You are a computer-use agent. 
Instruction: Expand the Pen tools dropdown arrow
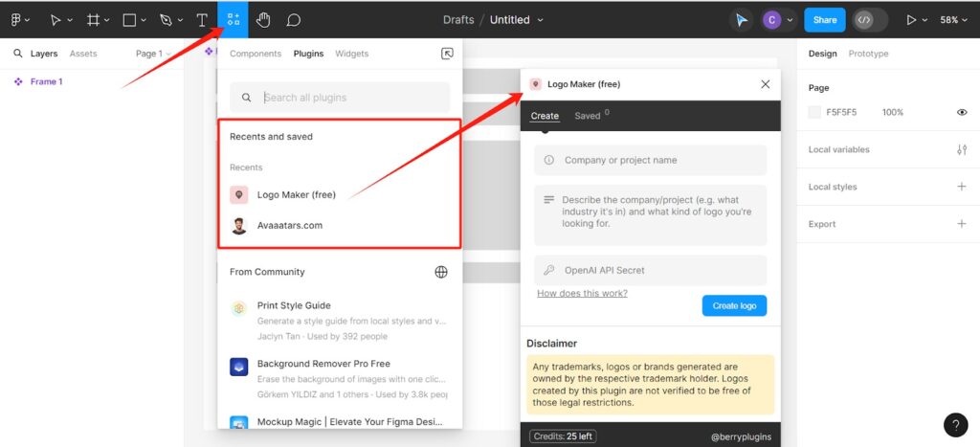[180, 20]
